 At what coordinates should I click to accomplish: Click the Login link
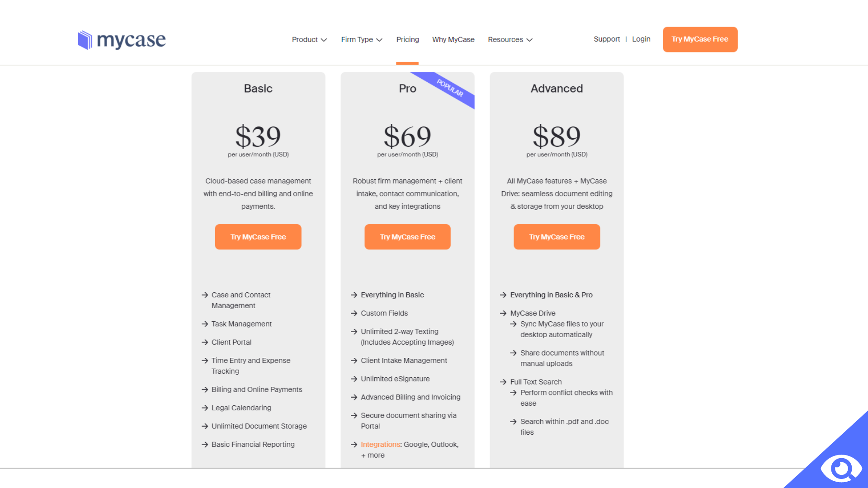tap(642, 39)
